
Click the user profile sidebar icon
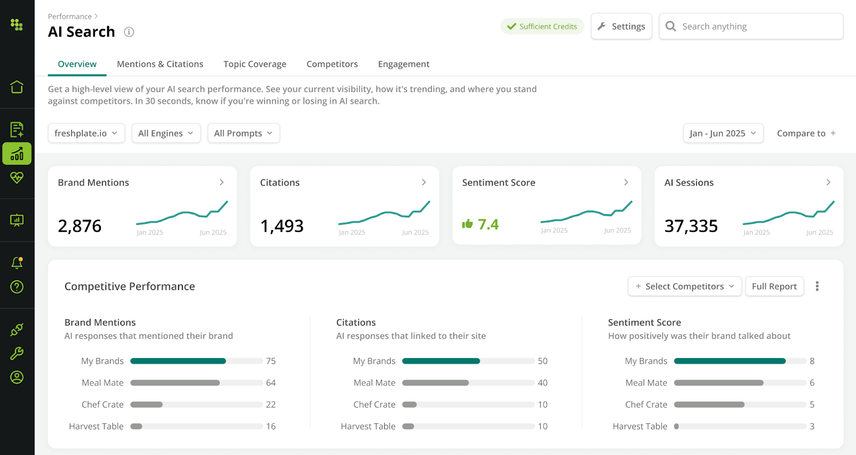17,377
